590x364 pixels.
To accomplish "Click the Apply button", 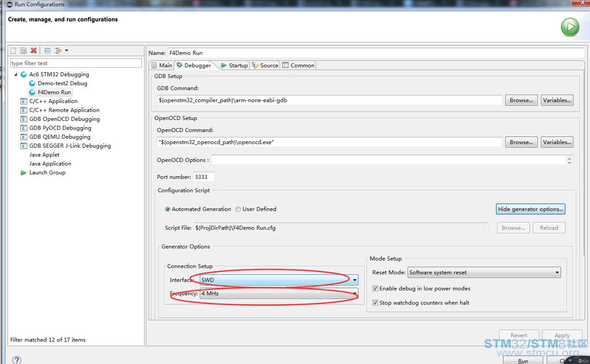I will (x=562, y=335).
